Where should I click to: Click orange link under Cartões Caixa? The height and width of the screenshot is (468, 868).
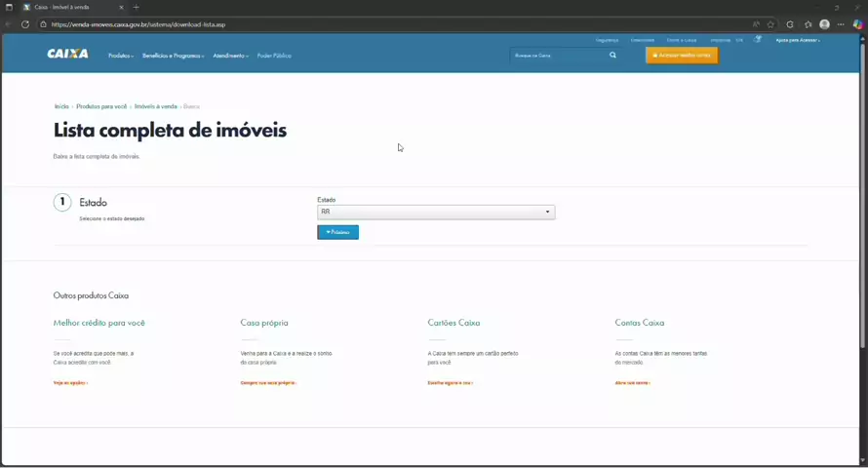(x=450, y=383)
